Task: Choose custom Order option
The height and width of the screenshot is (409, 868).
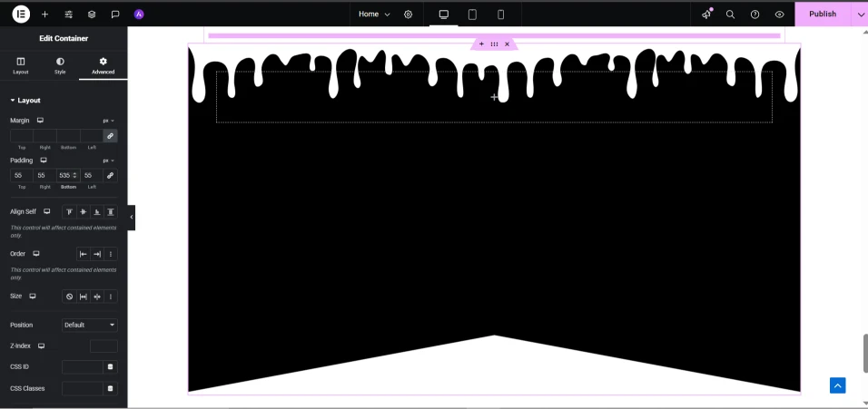Action: pos(111,254)
